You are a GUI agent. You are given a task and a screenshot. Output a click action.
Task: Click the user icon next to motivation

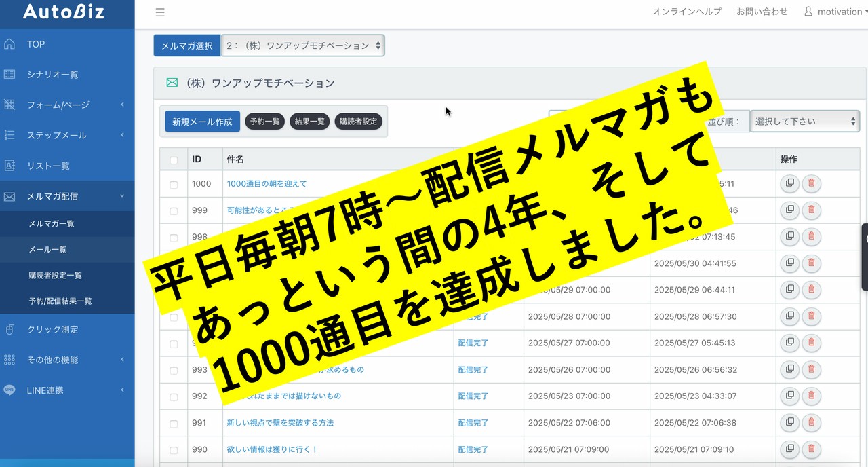[x=808, y=12]
